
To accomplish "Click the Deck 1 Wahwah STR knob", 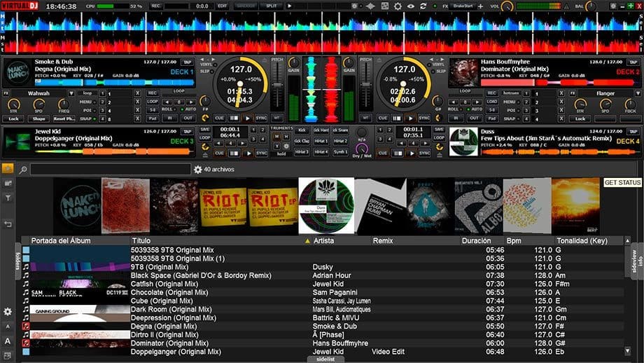I will pyautogui.click(x=13, y=104).
